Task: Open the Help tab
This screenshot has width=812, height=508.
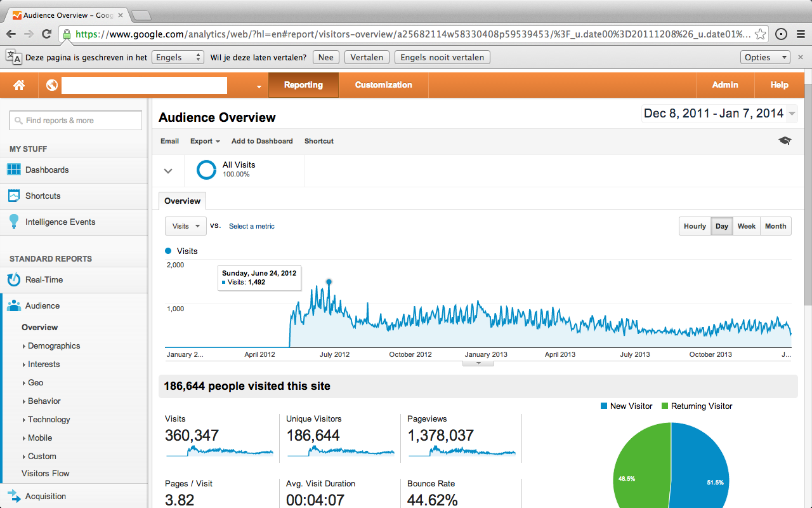Action: 780,85
